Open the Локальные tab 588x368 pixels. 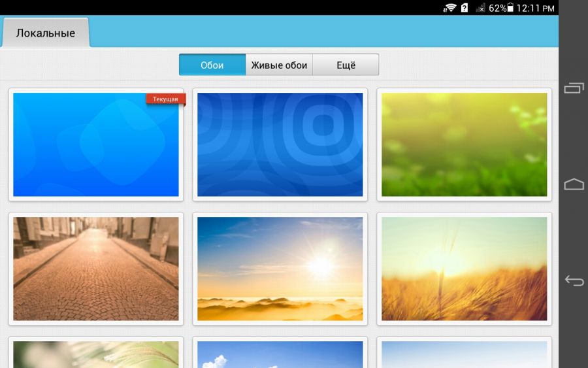click(46, 33)
